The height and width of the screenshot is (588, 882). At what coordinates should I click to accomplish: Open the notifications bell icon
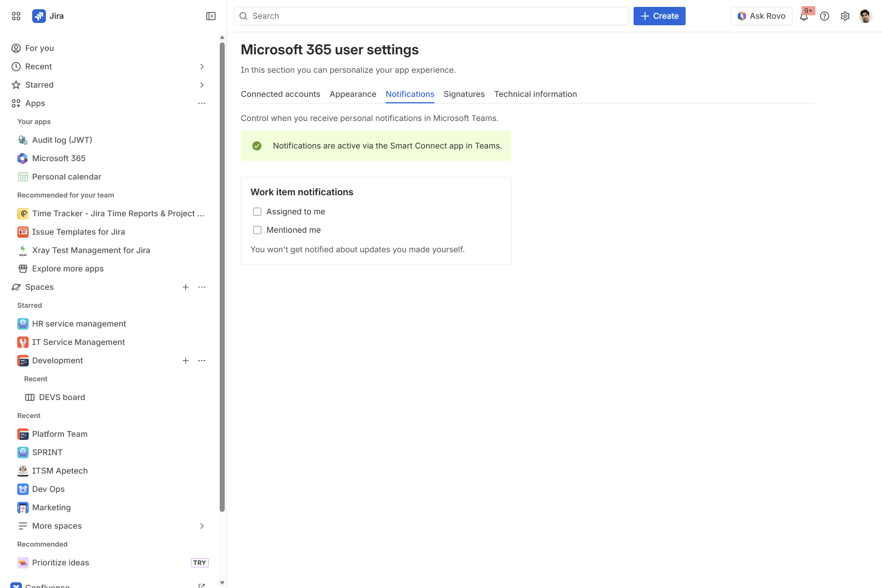coord(804,16)
